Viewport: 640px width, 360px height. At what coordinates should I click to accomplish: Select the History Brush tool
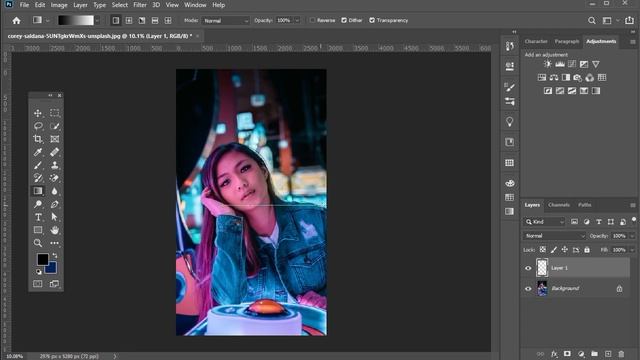click(x=38, y=178)
